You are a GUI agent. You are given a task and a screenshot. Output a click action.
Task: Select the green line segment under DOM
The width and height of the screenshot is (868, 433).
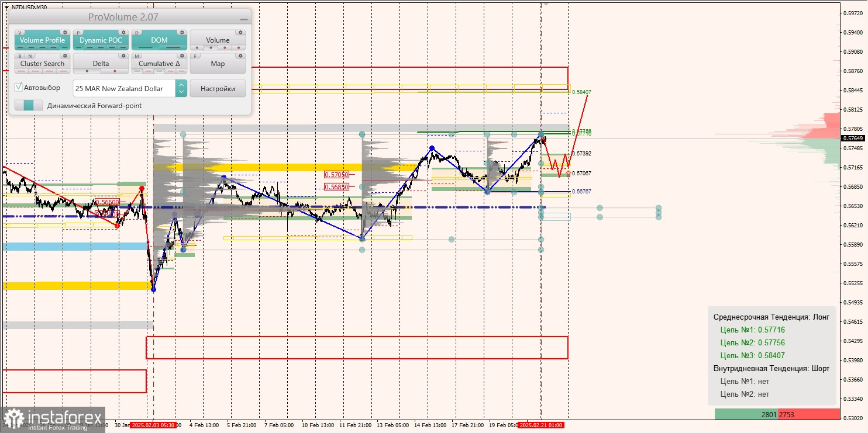click(x=146, y=48)
